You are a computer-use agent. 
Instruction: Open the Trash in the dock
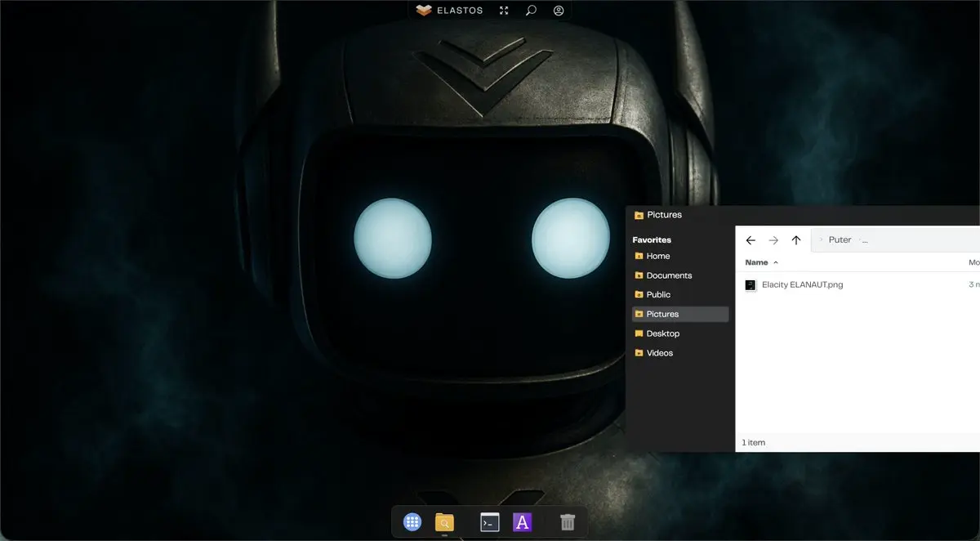[x=568, y=522]
